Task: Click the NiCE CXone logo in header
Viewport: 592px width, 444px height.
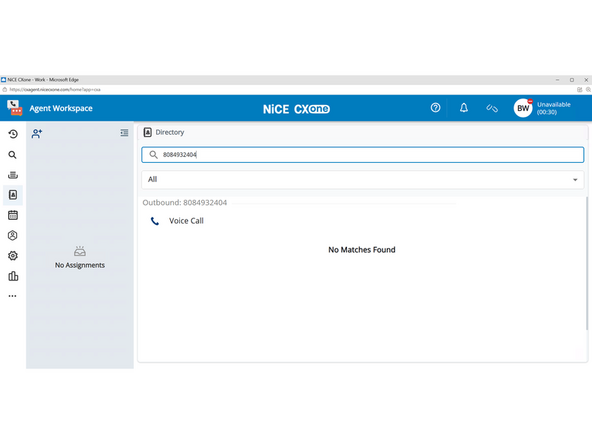Action: point(296,109)
